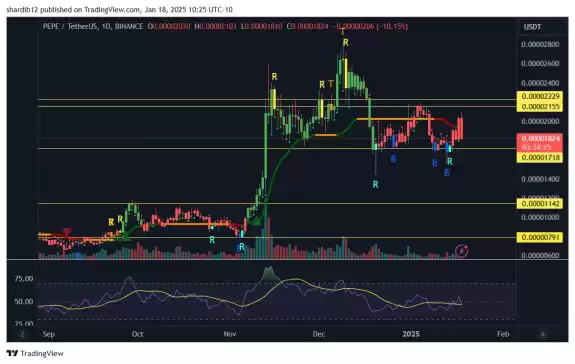Screen dimensions: 575x364
Task: Click the cyan R marker below the December low
Action: 375,185
